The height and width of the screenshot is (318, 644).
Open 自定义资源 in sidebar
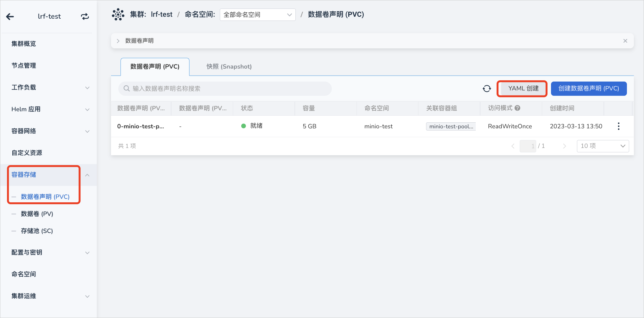(x=27, y=153)
